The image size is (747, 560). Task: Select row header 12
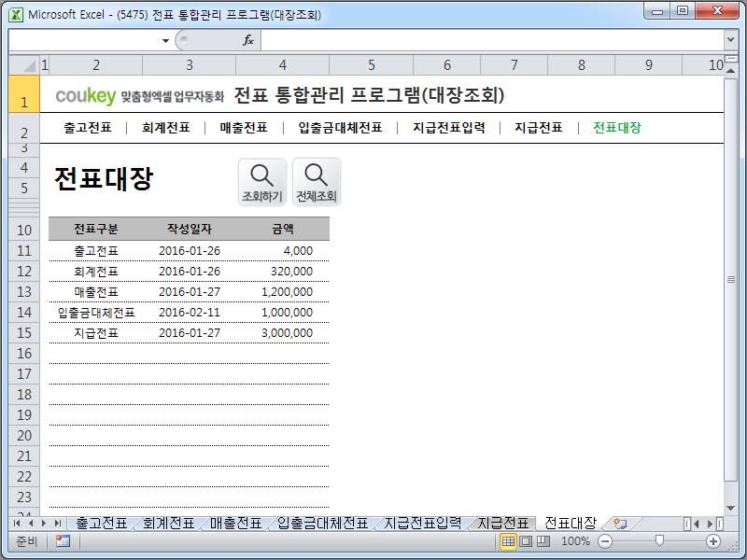tap(24, 272)
